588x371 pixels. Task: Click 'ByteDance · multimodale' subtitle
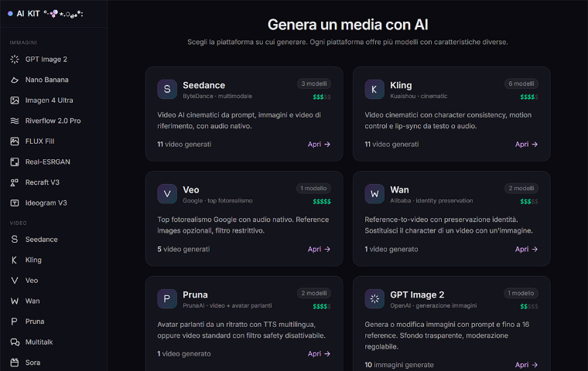pyautogui.click(x=217, y=96)
